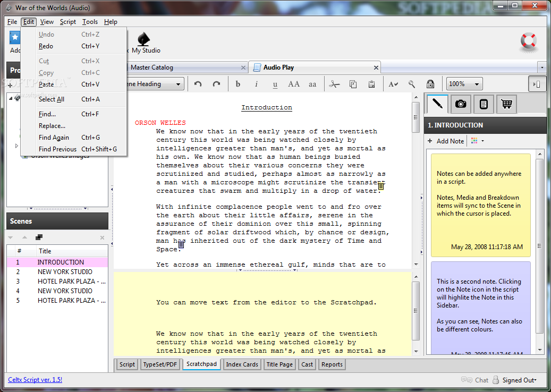Choose Redo from the Edit menu
Viewport: 551px width, 392px height.
pos(73,46)
